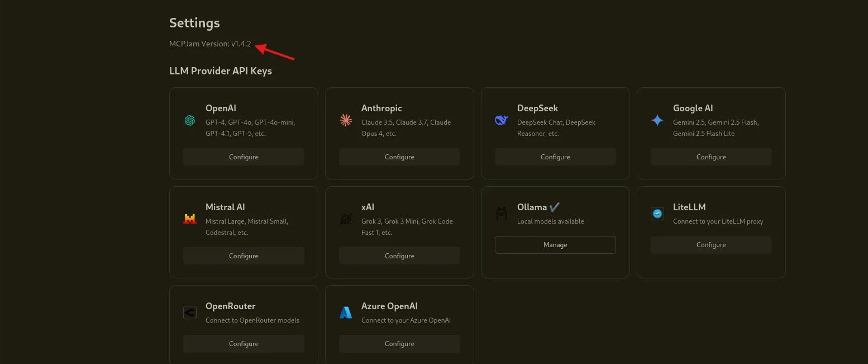Image resolution: width=868 pixels, height=364 pixels.
Task: Configure Azure OpenAI connection
Action: tap(399, 343)
